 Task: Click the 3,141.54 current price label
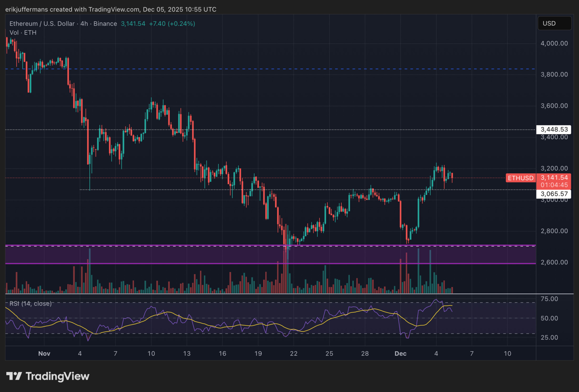click(x=554, y=178)
